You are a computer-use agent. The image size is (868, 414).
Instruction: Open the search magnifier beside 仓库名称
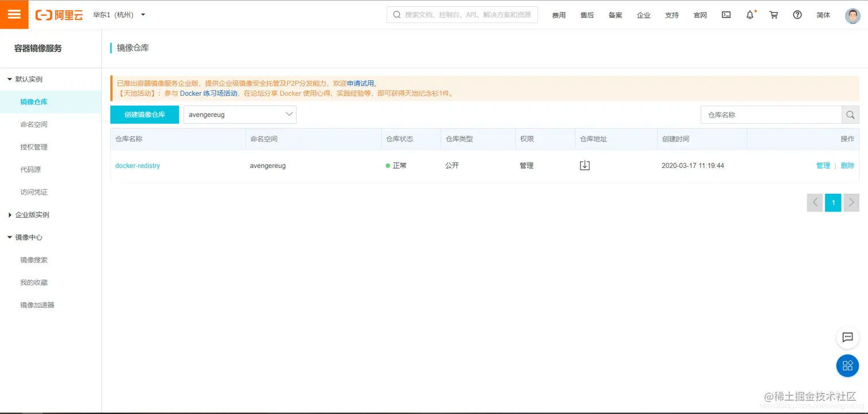tap(850, 115)
